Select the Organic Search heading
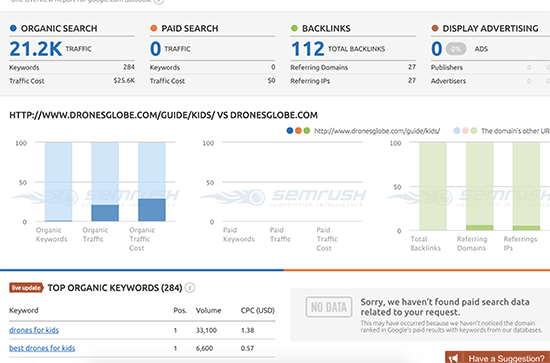Image resolution: width=550 pixels, height=363 pixels. click(x=59, y=28)
